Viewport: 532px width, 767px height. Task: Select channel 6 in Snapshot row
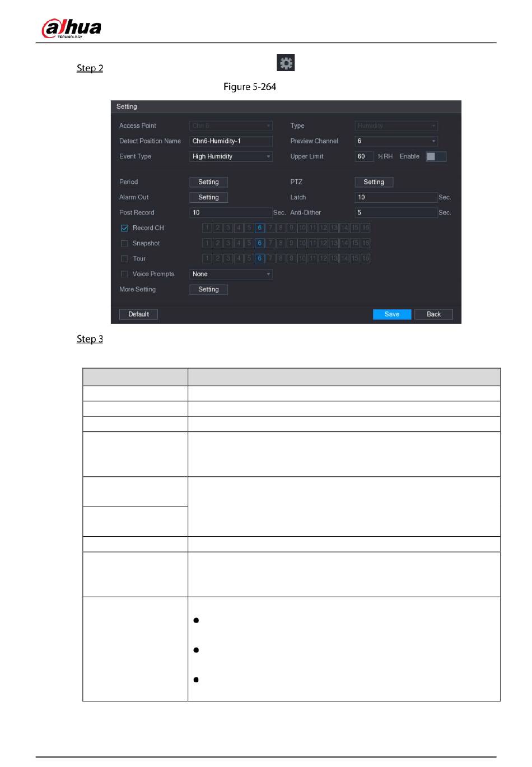(x=260, y=243)
